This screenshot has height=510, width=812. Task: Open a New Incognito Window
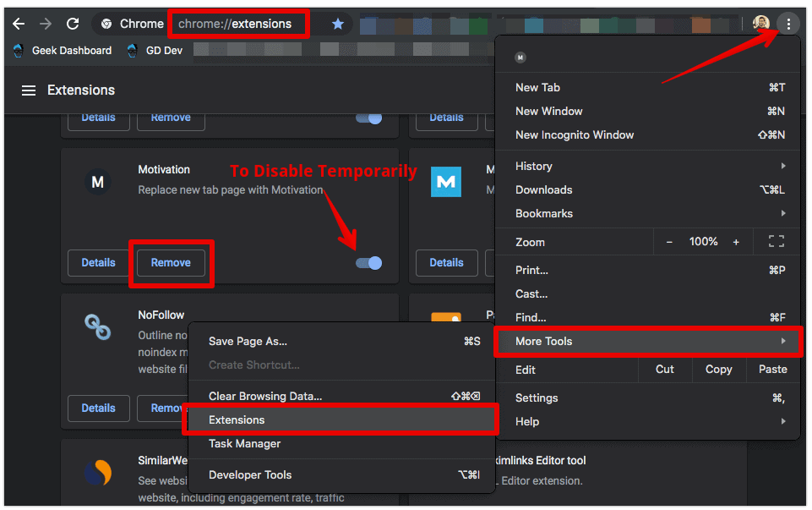point(646,135)
